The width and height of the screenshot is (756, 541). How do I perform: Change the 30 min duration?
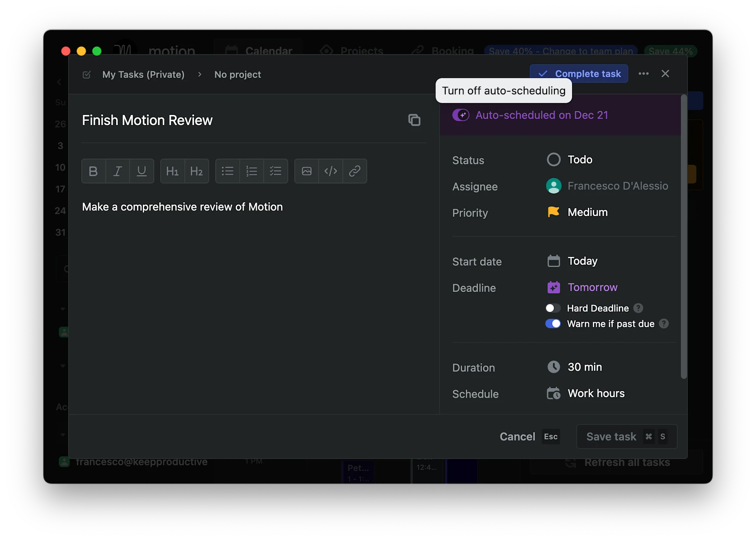click(x=574, y=367)
